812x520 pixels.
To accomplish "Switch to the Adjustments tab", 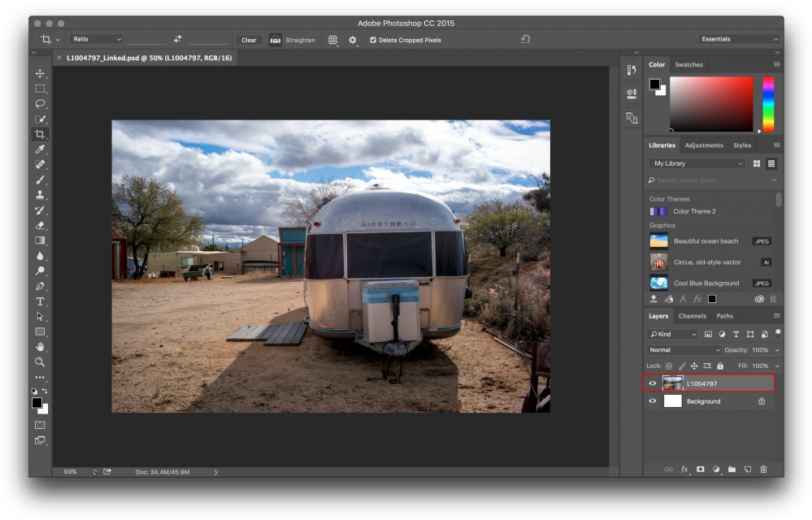I will click(x=704, y=145).
